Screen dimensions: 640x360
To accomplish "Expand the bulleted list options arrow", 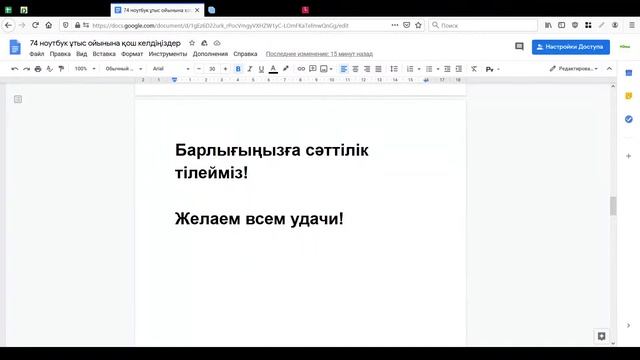I will coord(438,69).
